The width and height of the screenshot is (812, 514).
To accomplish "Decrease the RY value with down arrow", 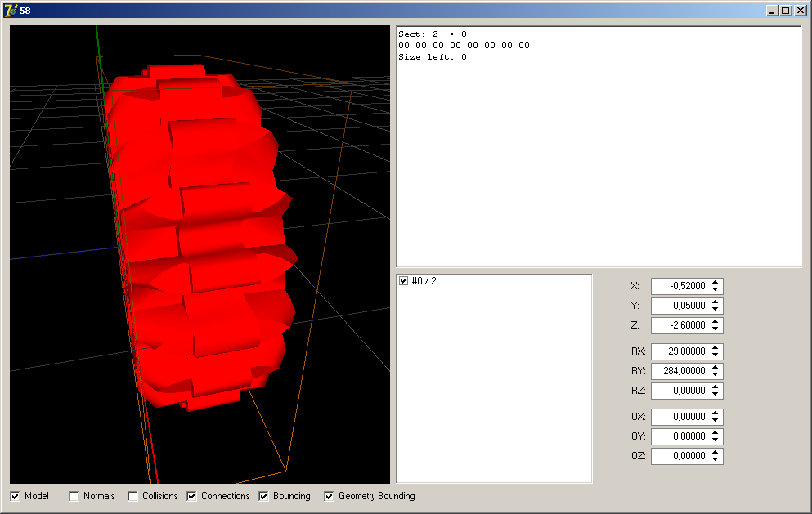I will (716, 374).
